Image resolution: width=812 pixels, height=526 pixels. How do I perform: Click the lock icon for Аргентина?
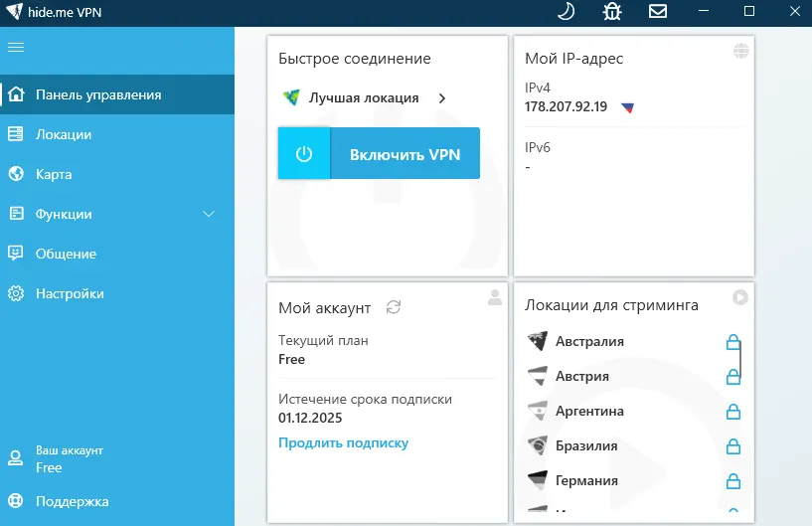click(x=733, y=412)
